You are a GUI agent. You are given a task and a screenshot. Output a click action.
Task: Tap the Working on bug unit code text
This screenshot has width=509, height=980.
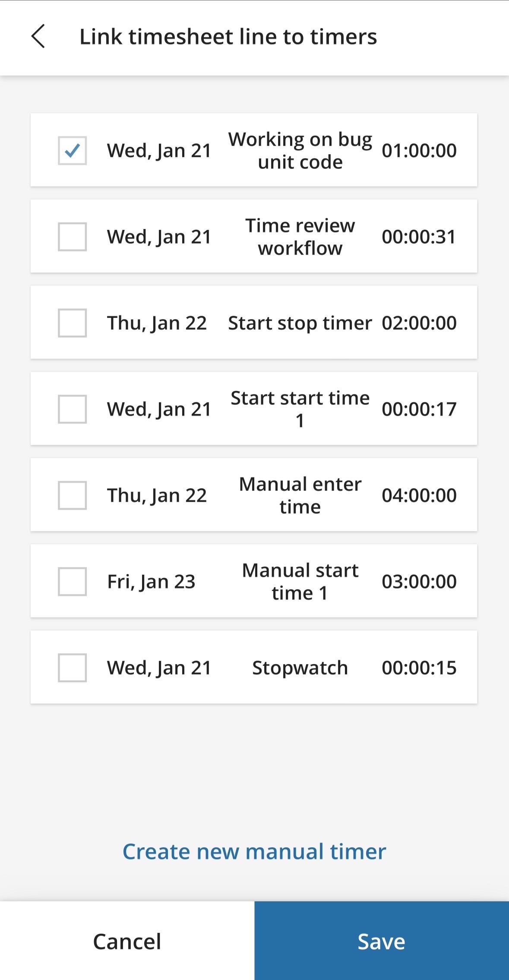click(x=300, y=150)
